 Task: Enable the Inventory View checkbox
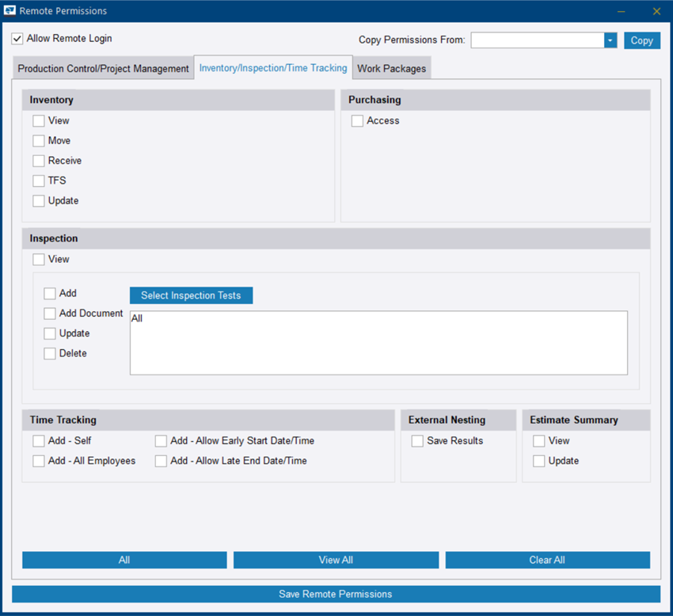(x=39, y=121)
